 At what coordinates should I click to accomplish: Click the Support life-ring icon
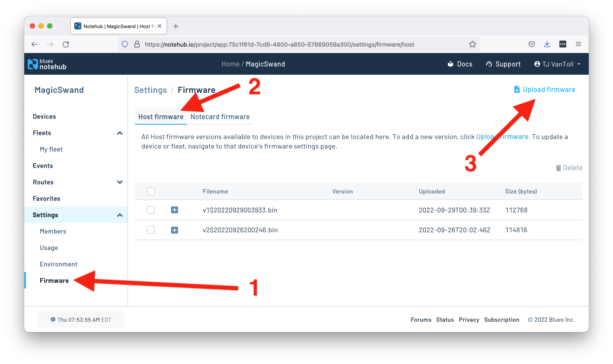click(489, 64)
